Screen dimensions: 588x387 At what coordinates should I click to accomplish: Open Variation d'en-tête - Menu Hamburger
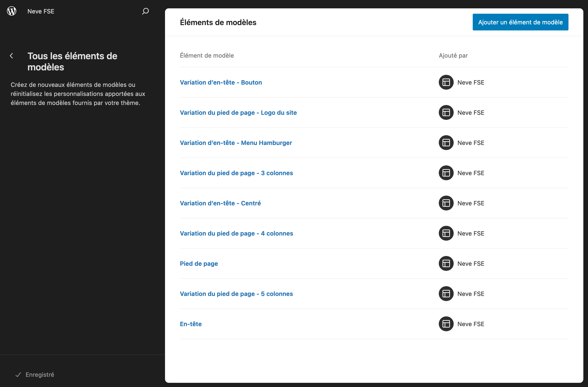[236, 143]
